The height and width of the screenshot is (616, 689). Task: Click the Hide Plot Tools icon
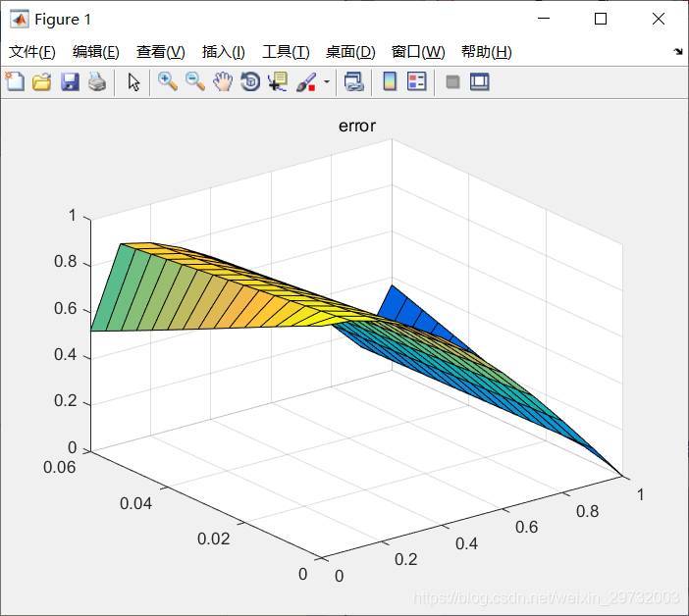click(x=452, y=82)
